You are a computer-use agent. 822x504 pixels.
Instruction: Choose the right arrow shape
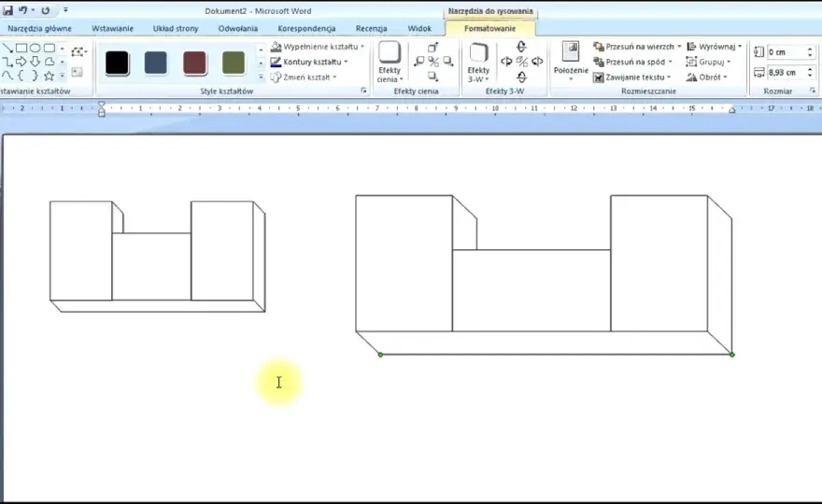(x=21, y=62)
